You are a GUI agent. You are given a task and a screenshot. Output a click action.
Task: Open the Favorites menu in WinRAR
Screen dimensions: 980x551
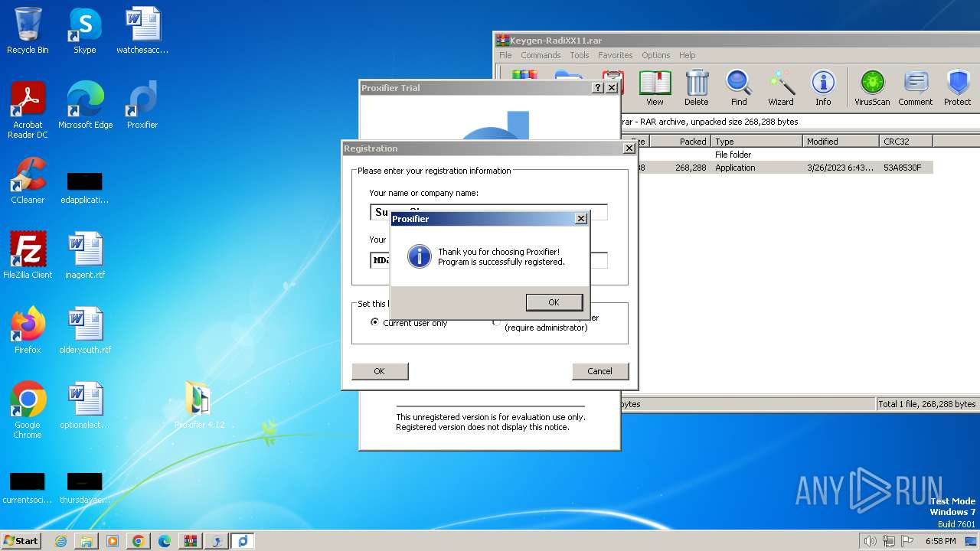coord(616,55)
